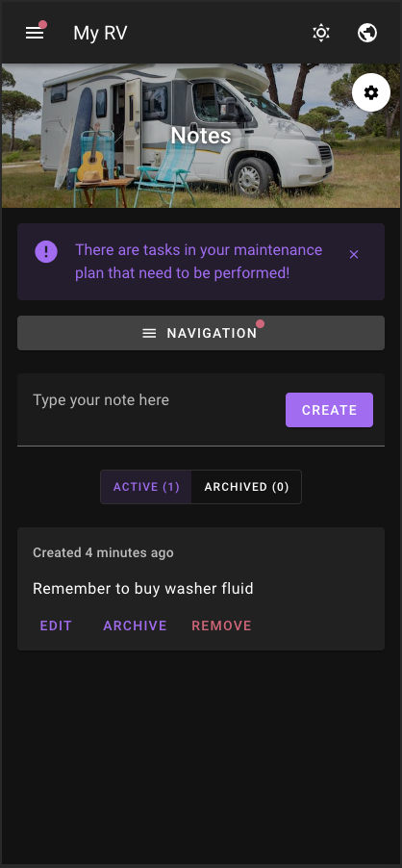Click the RV camper banner image

point(201,136)
